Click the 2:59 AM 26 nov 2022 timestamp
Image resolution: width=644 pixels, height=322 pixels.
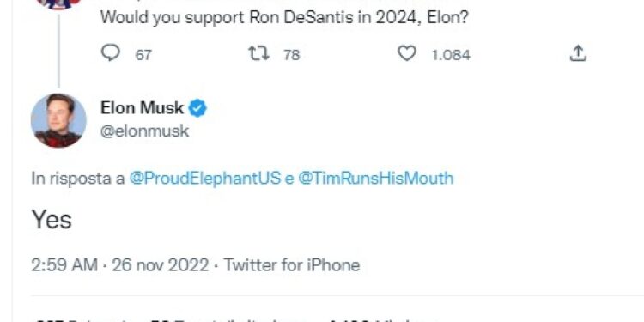click(x=119, y=265)
